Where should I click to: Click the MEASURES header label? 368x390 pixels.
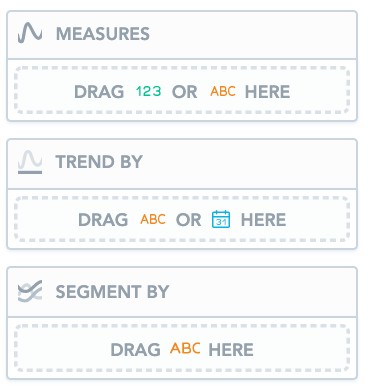[103, 34]
